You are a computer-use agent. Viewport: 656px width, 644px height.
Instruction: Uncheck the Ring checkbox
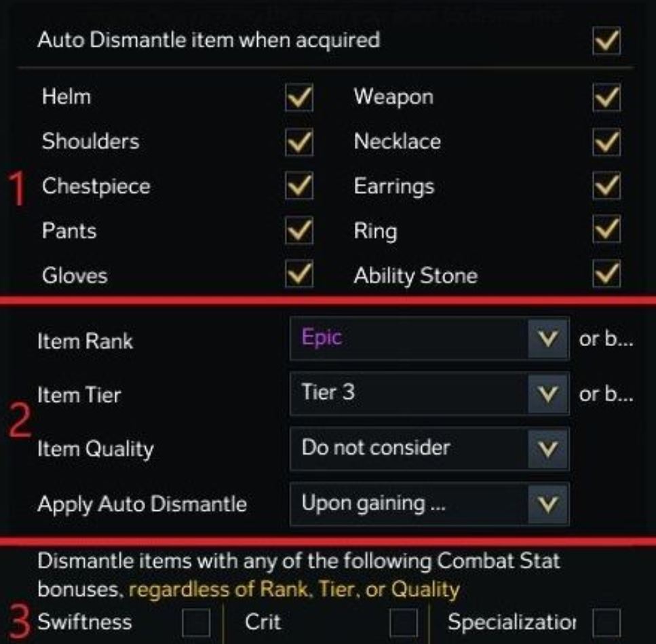pyautogui.click(x=605, y=232)
